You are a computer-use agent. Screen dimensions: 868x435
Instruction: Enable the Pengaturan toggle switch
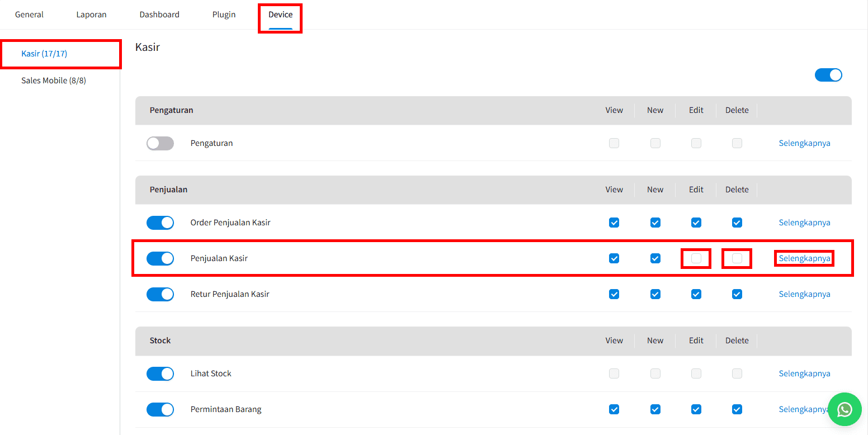pyautogui.click(x=160, y=143)
